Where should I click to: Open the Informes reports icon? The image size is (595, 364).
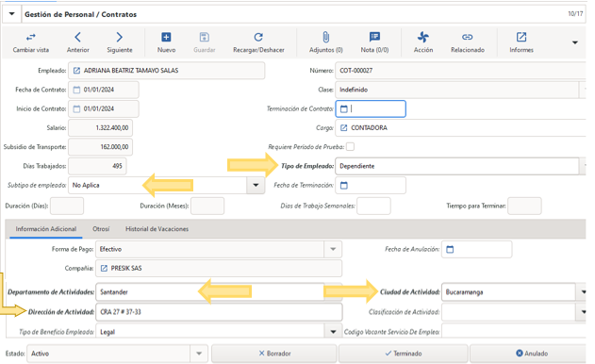coord(521,37)
